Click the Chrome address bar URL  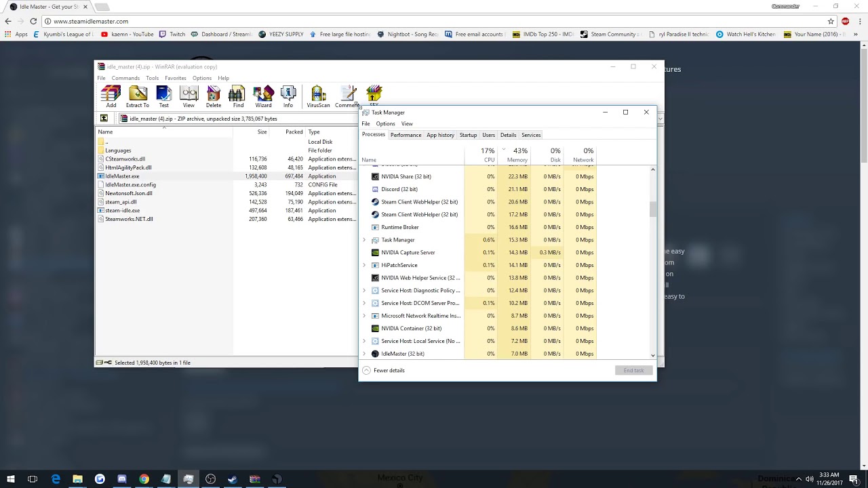[91, 21]
